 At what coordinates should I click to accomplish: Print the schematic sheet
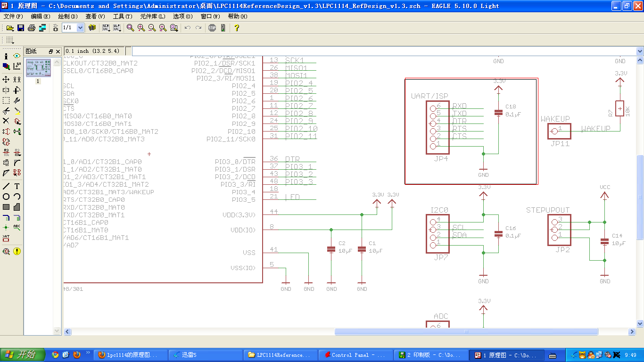click(32, 28)
